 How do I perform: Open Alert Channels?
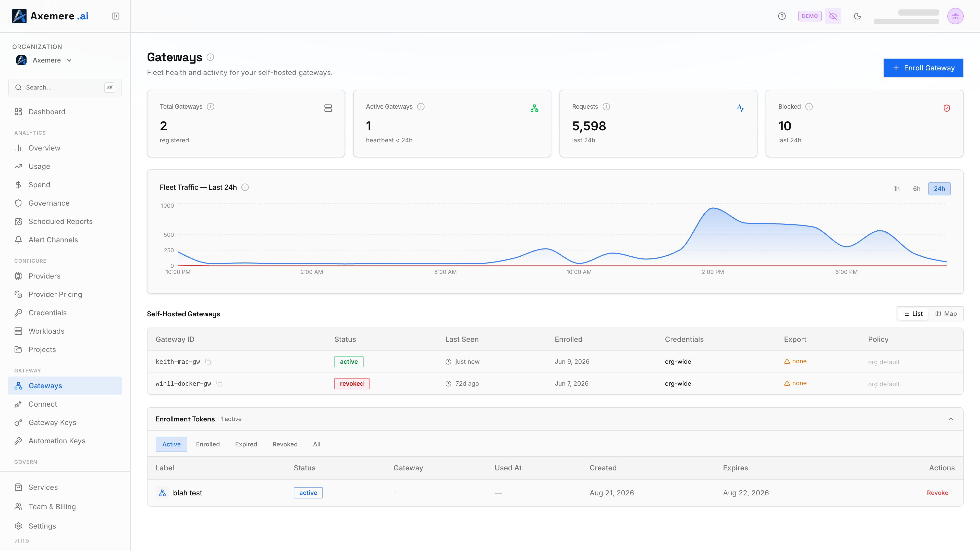click(x=65, y=240)
